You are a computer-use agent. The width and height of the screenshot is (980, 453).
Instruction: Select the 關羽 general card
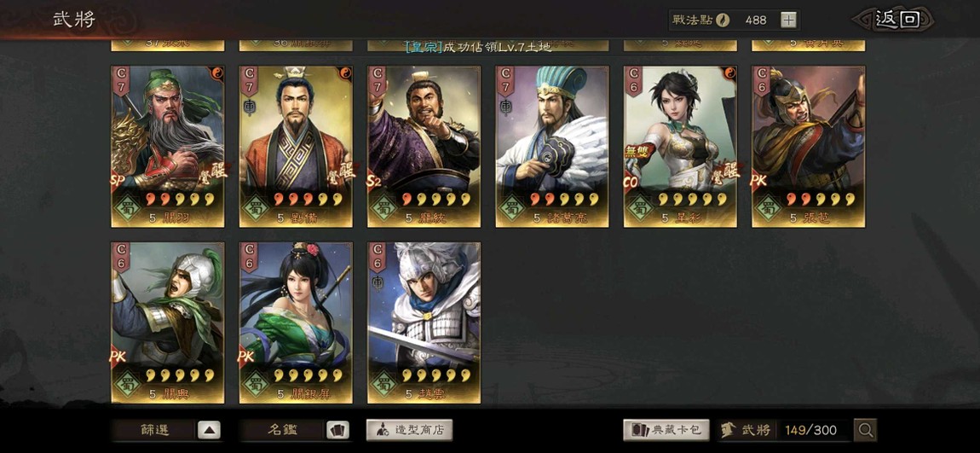tap(168, 147)
